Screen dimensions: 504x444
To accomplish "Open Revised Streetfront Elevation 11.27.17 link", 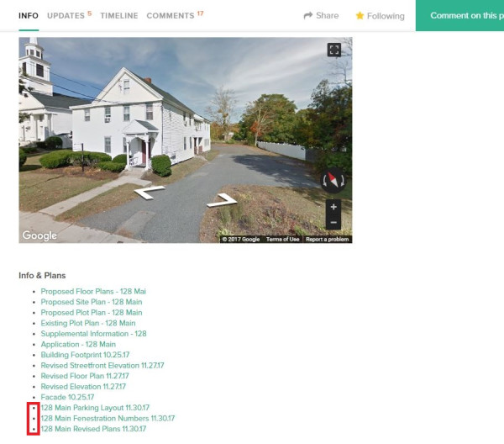I will coord(102,366).
